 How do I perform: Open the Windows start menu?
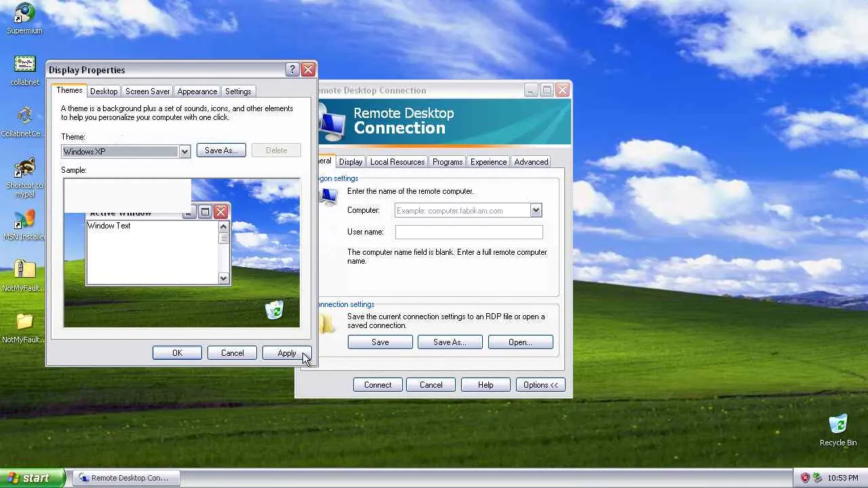(x=33, y=478)
